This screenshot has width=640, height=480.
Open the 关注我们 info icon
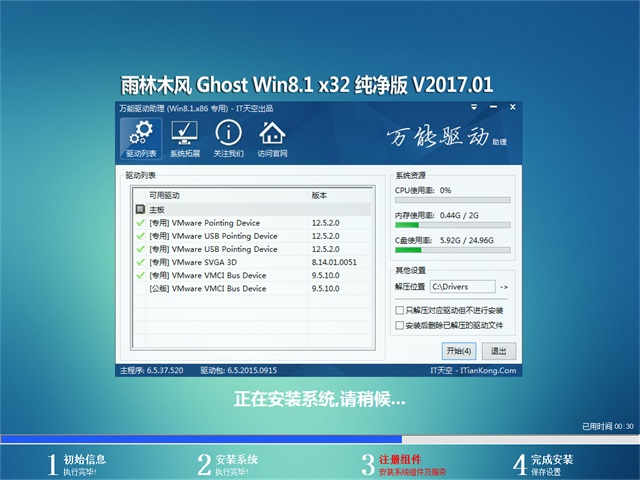tap(228, 139)
